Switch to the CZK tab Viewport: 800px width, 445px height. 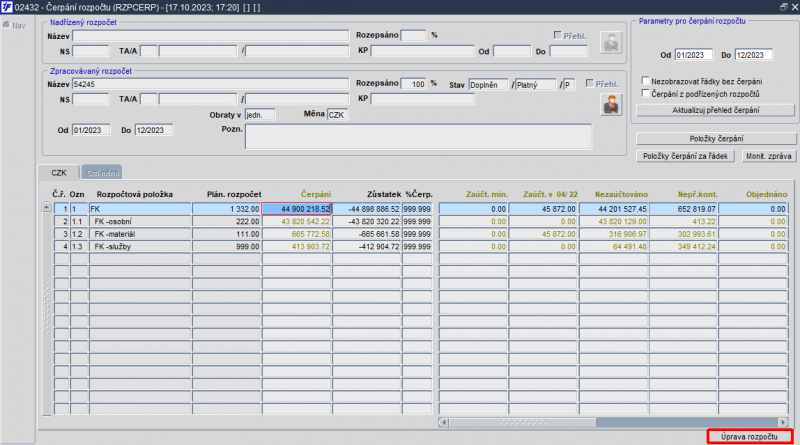click(59, 172)
